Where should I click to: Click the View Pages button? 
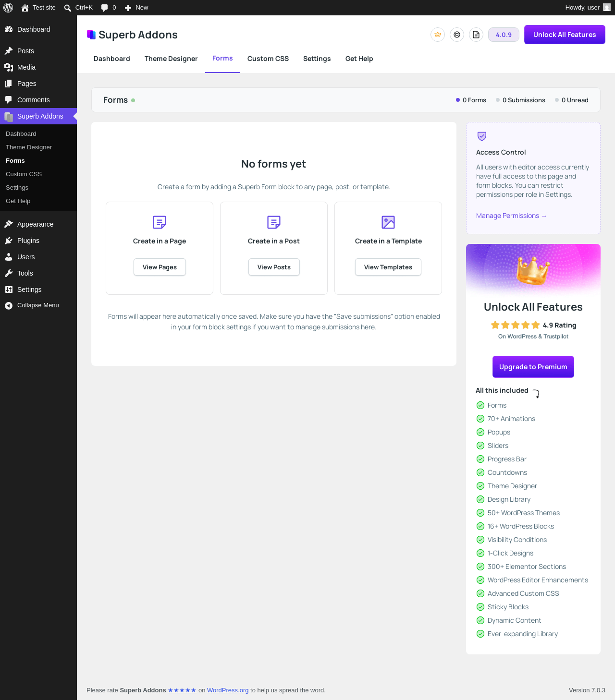[160, 267]
